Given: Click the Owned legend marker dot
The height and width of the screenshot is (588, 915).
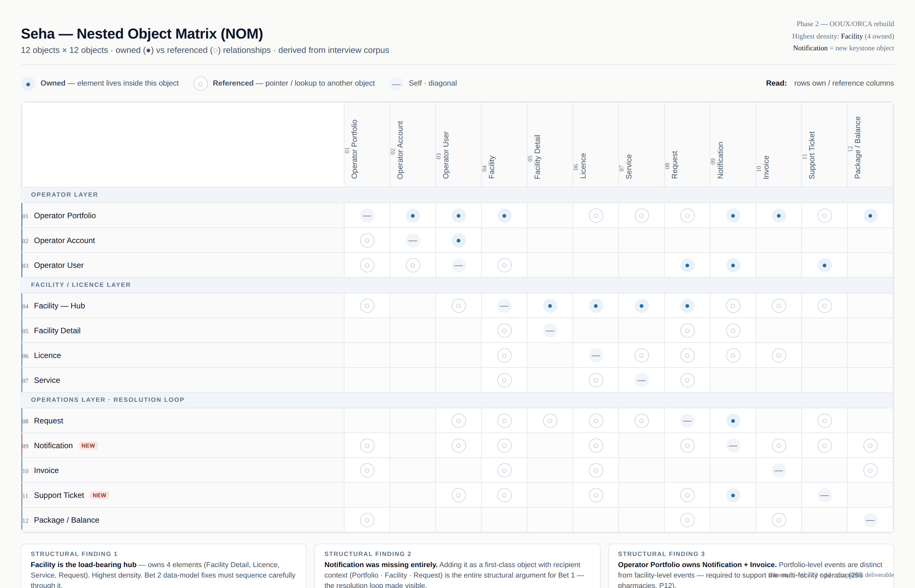Looking at the screenshot, I should pos(28,83).
